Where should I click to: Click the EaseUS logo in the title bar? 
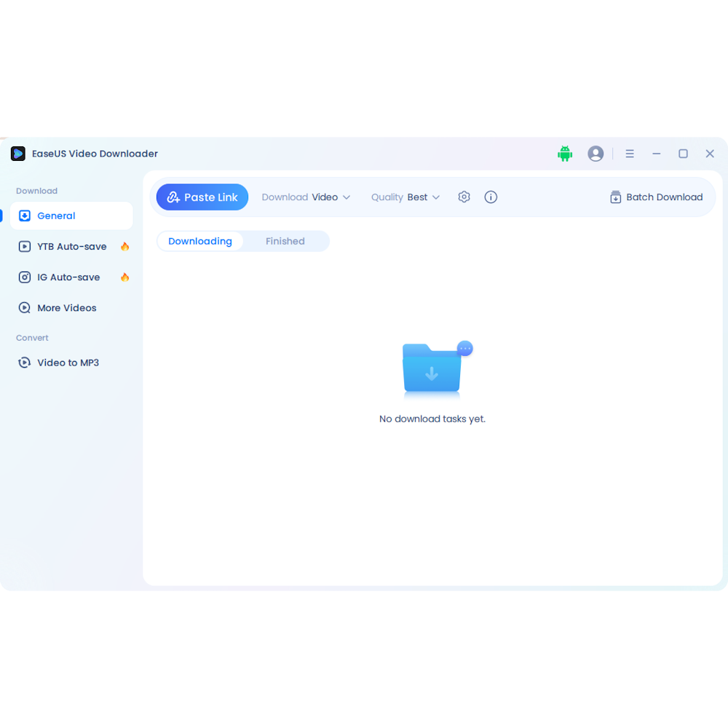[17, 154]
